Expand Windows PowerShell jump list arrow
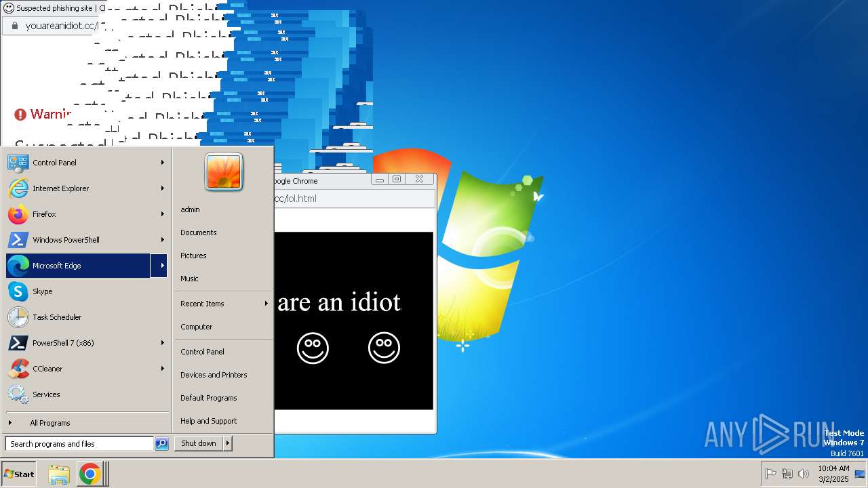Screen dimensions: 868x488 click(163, 240)
